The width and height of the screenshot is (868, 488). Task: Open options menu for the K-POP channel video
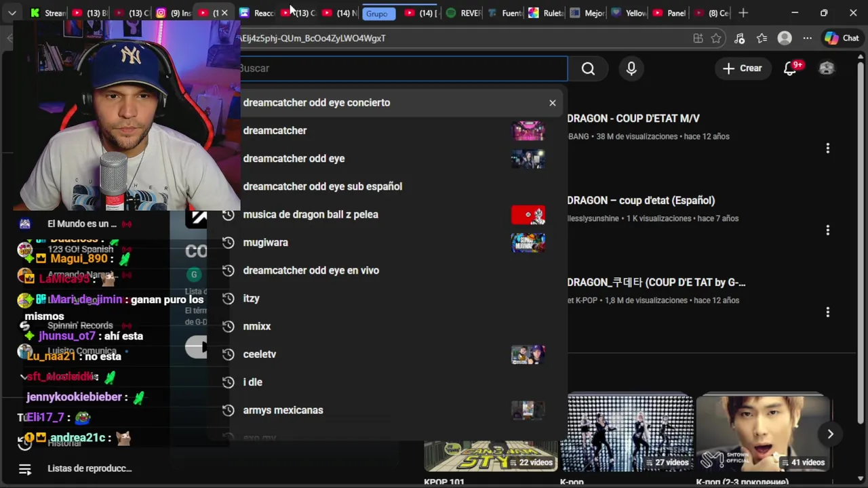coord(827,312)
